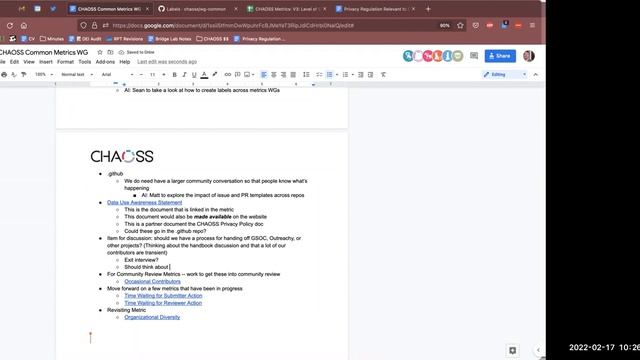Screen dimensions: 640x360
Task: Switch to the GitHub Labels tab
Action: click(197, 9)
